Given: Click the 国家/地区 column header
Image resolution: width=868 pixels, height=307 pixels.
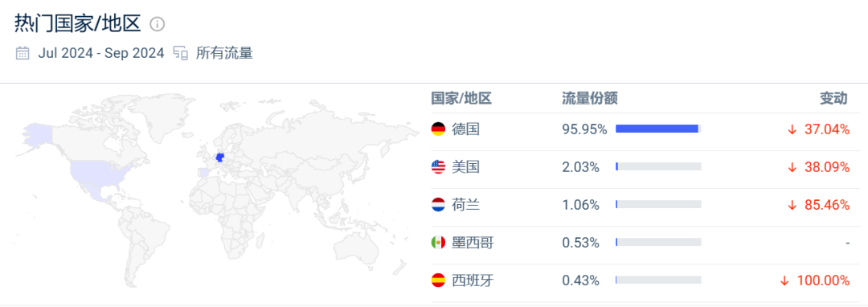Looking at the screenshot, I should pos(461,99).
